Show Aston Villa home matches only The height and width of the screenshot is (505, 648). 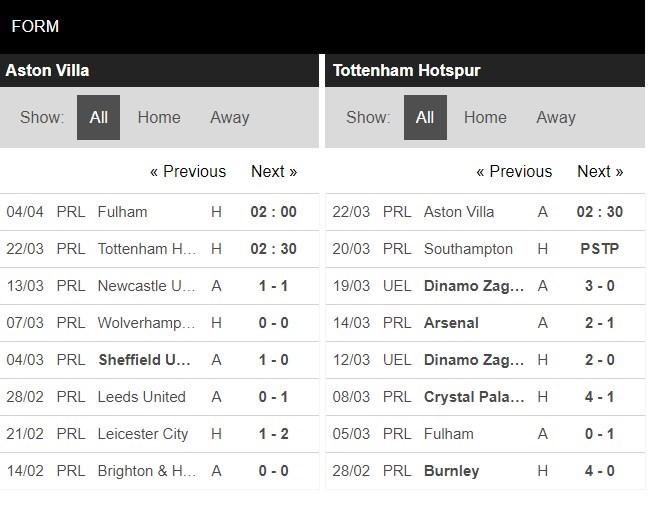click(159, 117)
